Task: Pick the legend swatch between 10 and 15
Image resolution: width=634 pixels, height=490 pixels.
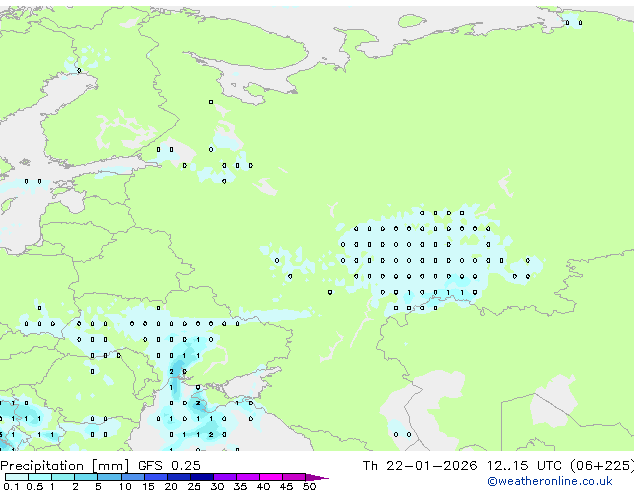Action: point(132,477)
